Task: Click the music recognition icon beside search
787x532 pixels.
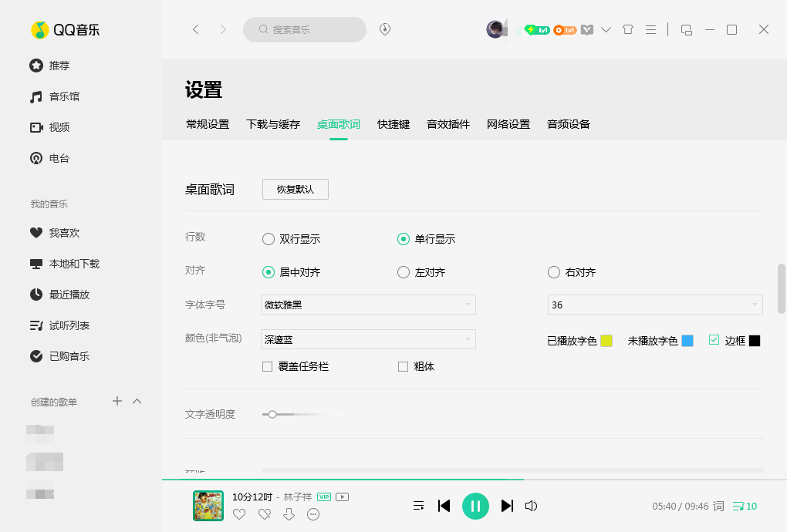Action: (385, 29)
